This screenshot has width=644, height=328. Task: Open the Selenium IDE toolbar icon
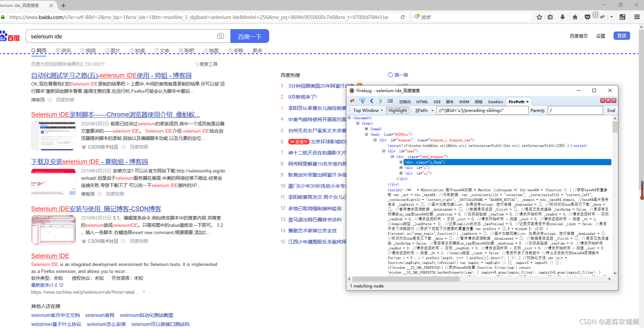coord(622,17)
